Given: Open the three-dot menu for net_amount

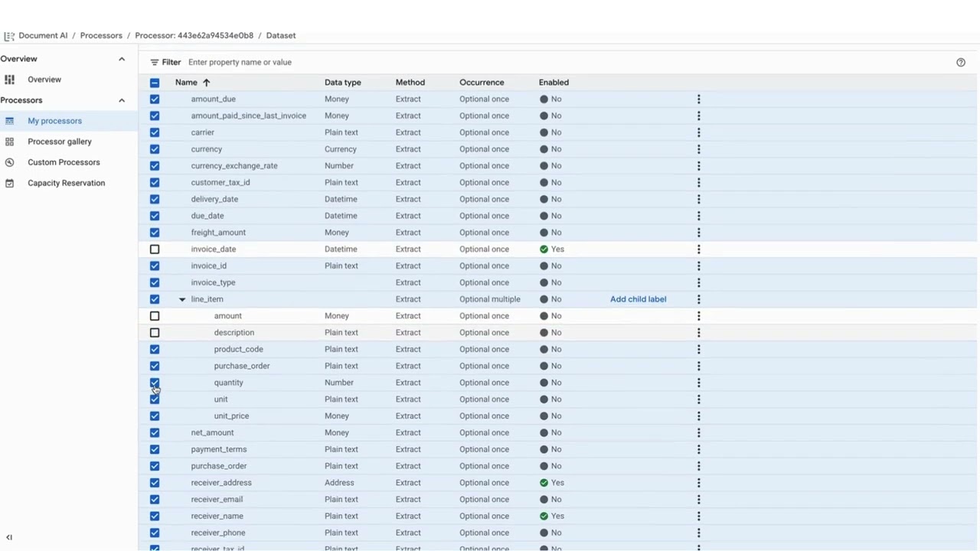Looking at the screenshot, I should click(698, 432).
